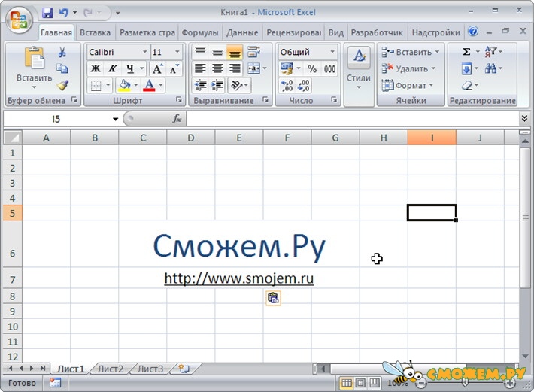
Task: Select all cells corner button
Action: 13,138
